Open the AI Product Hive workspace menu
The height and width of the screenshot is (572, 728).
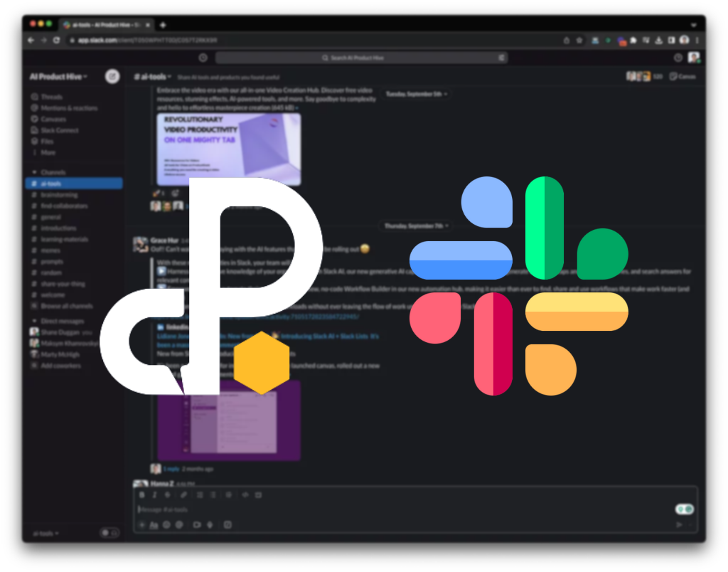click(x=58, y=77)
